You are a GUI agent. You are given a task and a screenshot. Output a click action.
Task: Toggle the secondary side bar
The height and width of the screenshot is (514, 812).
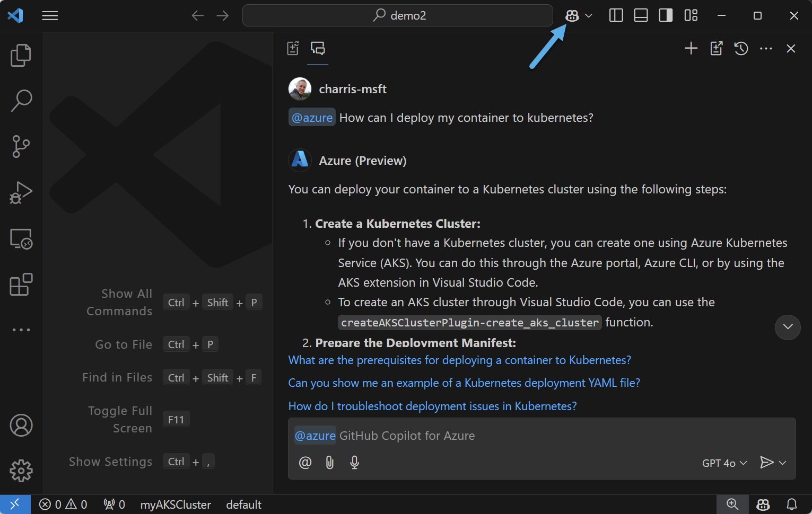(x=665, y=15)
